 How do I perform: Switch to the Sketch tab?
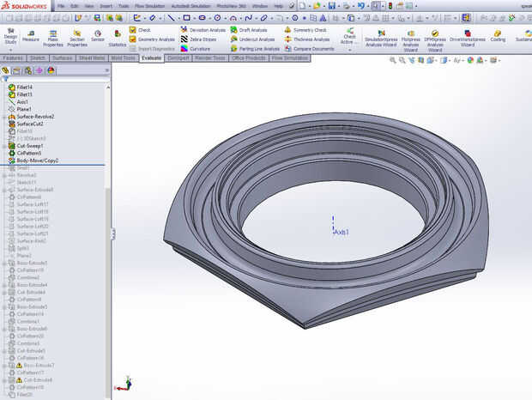(x=37, y=58)
